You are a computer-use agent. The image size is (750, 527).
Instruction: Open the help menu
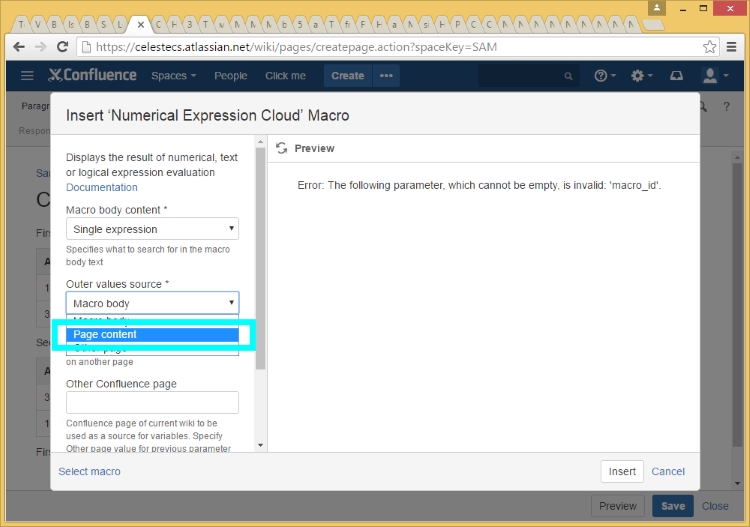coord(605,76)
